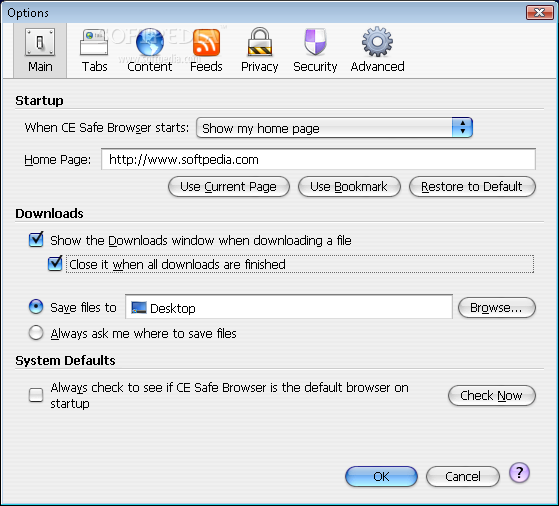The height and width of the screenshot is (506, 559).
Task: Open the Tabs options pane
Action: point(94,50)
